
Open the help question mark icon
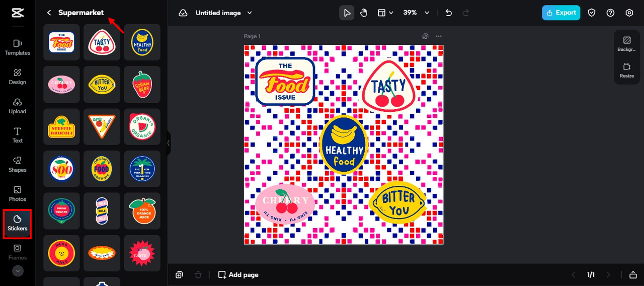pos(610,13)
